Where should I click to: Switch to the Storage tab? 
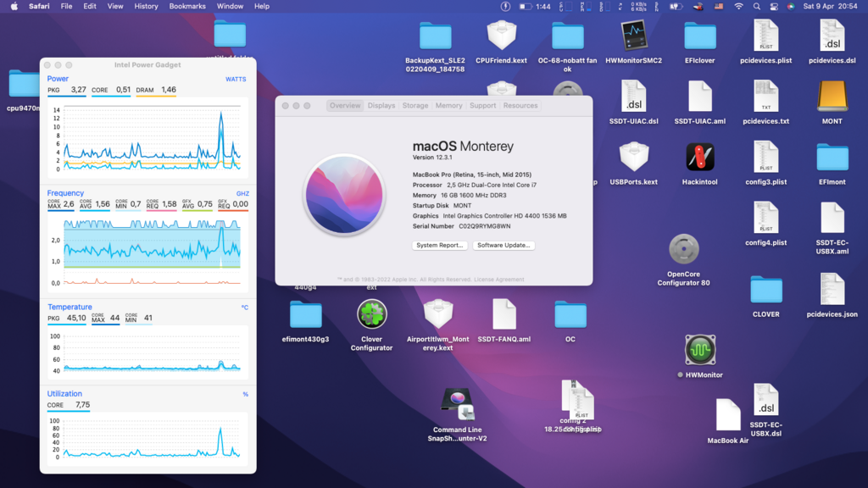415,106
